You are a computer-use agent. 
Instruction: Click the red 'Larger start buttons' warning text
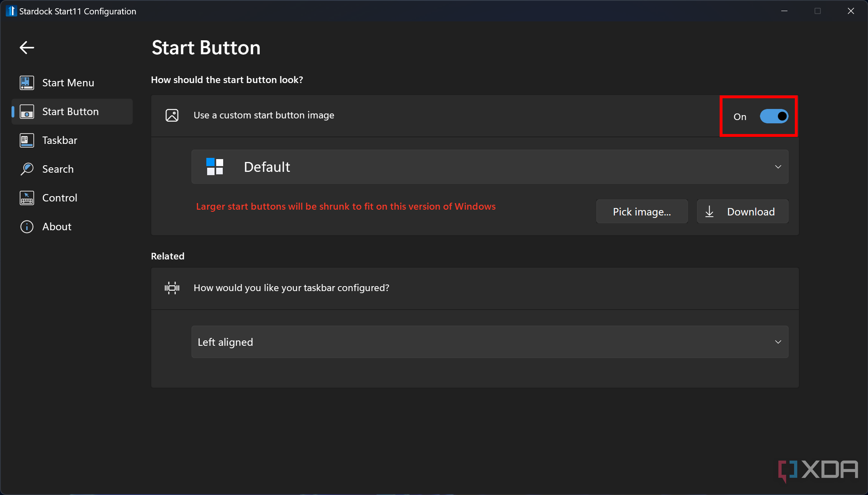tap(346, 206)
